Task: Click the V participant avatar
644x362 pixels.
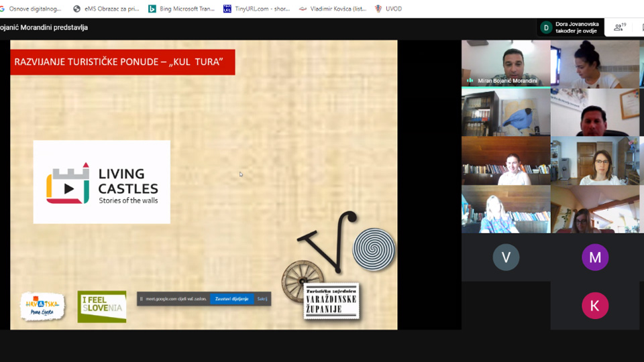Action: click(x=506, y=257)
